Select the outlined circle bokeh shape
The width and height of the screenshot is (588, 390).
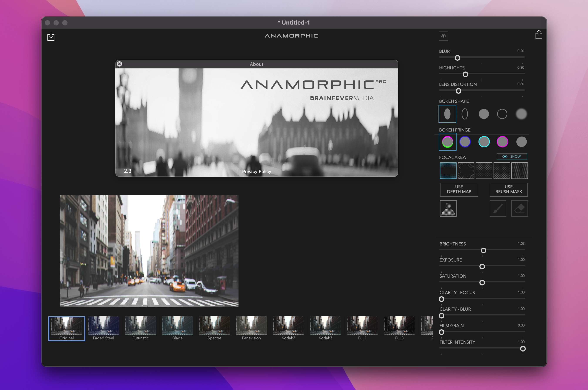tap(502, 114)
